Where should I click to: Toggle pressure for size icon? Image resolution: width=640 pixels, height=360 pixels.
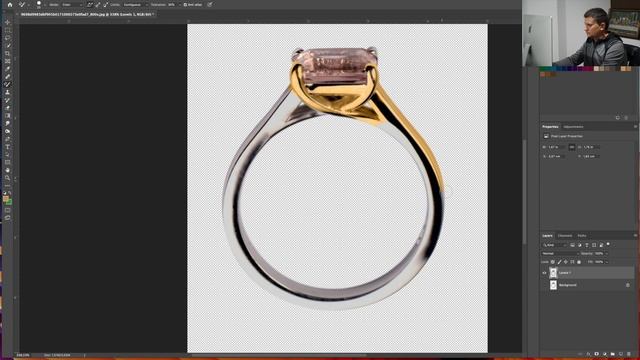[x=210, y=4]
